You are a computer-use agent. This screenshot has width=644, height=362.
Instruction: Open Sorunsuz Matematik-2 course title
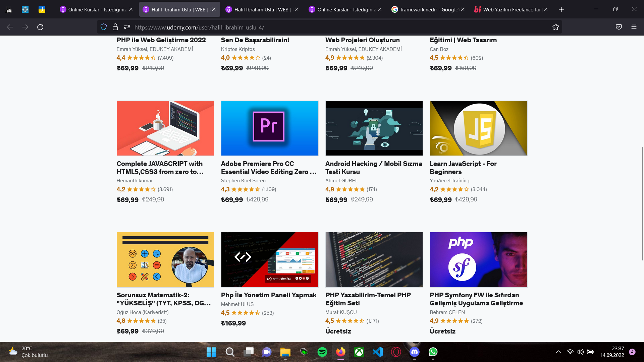pos(164,299)
